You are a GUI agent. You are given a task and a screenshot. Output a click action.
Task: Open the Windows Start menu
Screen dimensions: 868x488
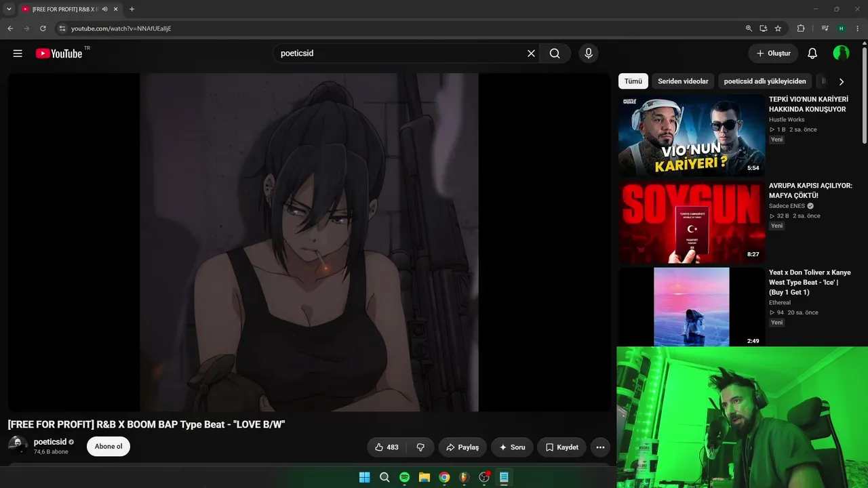[x=364, y=477]
